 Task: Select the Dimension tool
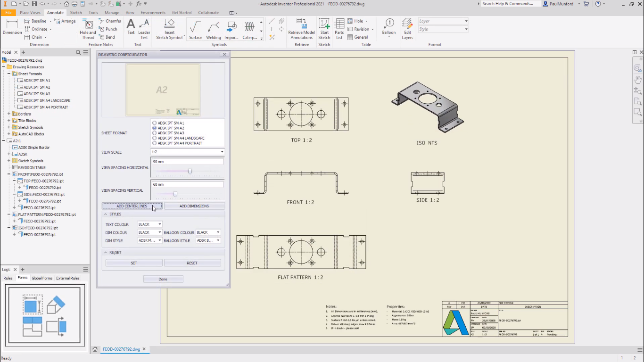tap(12, 27)
